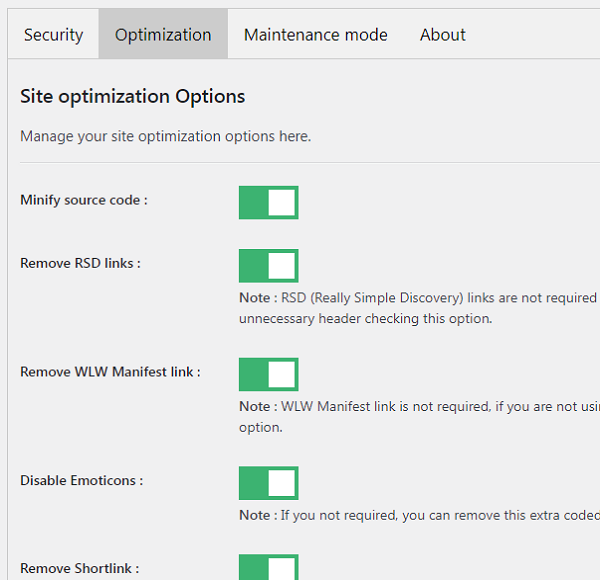Click the "Remove RSD links" label text
Viewport: 600px width, 580px height.
click(80, 264)
